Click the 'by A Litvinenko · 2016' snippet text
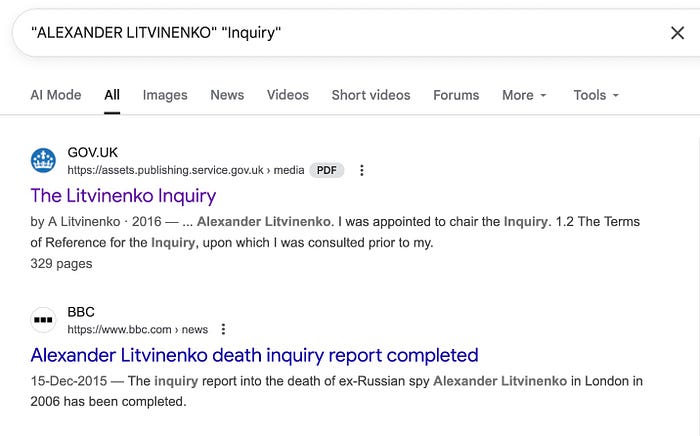The width and height of the screenshot is (700, 436). (96, 222)
